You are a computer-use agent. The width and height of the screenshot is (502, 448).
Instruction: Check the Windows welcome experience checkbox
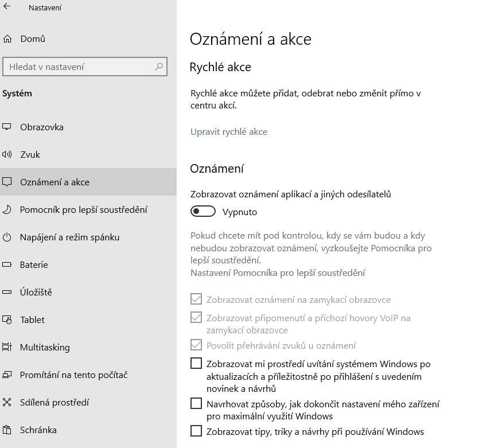click(196, 363)
